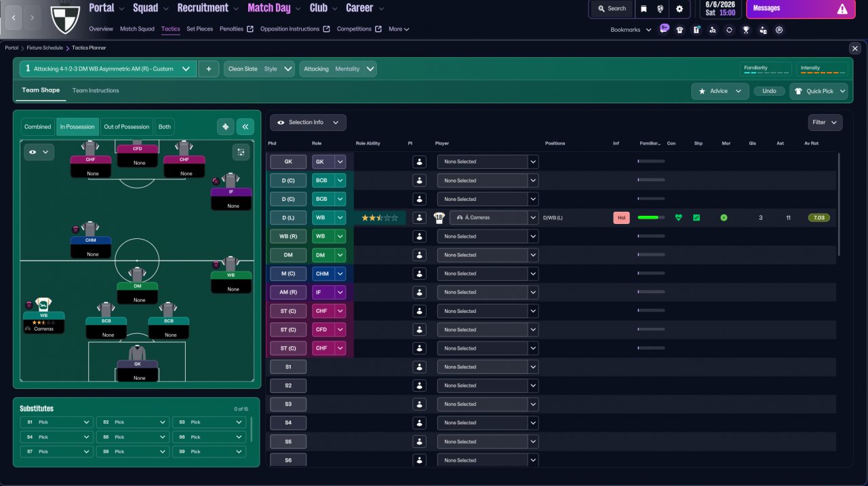Click the Hol status badge for Carreras
868x486 pixels.
(x=621, y=218)
